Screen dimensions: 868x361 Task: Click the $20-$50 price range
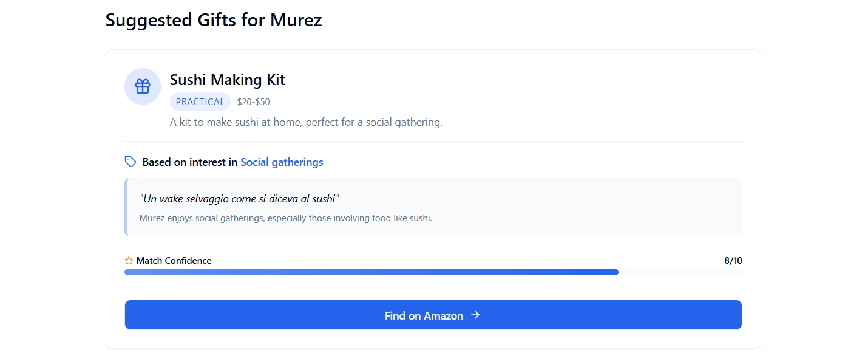(x=254, y=102)
